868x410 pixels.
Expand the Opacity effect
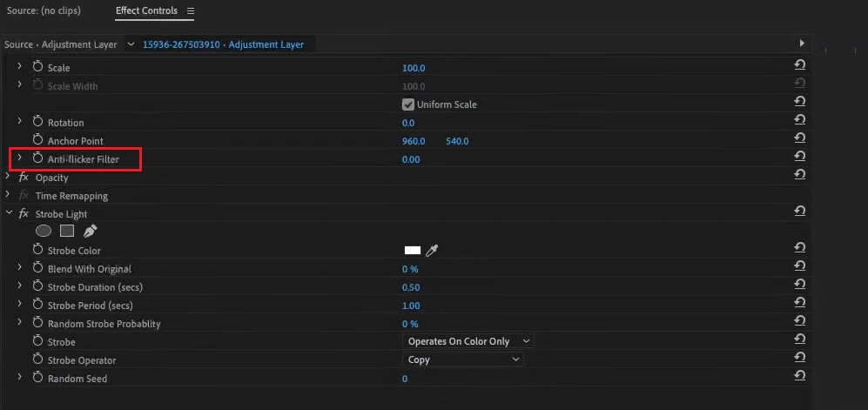tap(8, 177)
